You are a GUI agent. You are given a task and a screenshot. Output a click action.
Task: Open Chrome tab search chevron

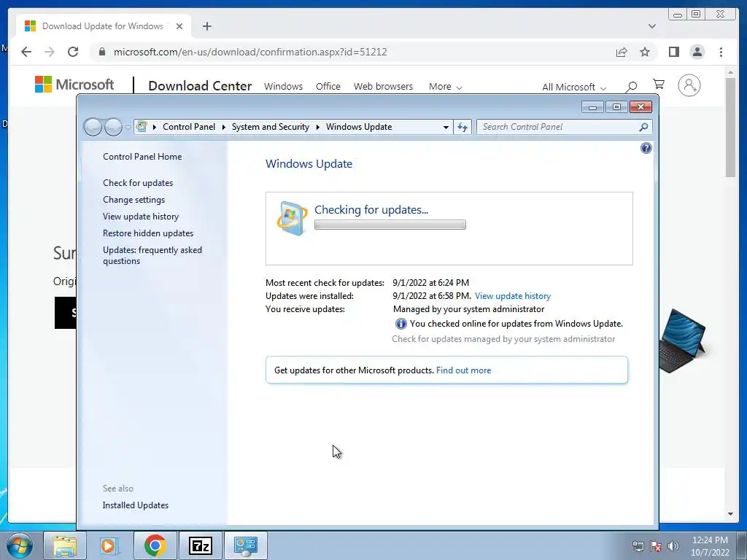[651, 26]
